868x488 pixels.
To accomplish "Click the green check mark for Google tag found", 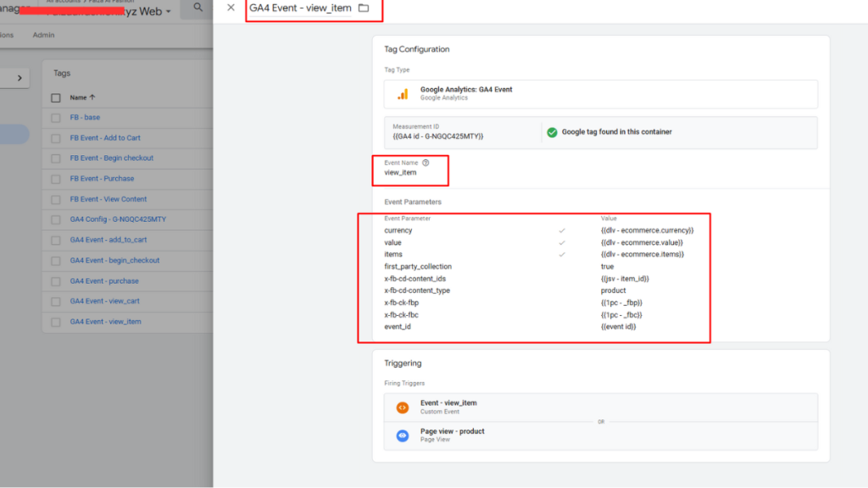I will click(x=552, y=132).
